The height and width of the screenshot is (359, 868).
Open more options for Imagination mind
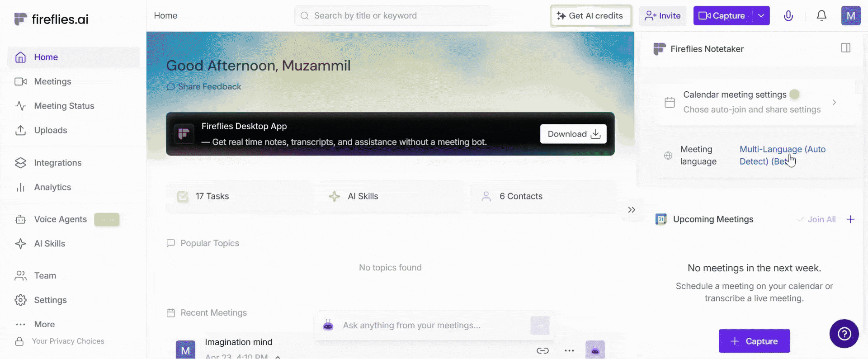[x=569, y=350]
